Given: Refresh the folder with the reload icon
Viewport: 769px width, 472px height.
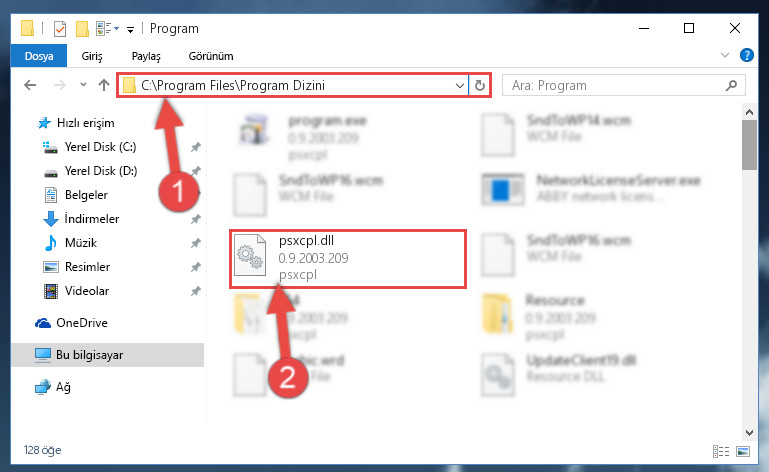Looking at the screenshot, I should click(x=480, y=85).
